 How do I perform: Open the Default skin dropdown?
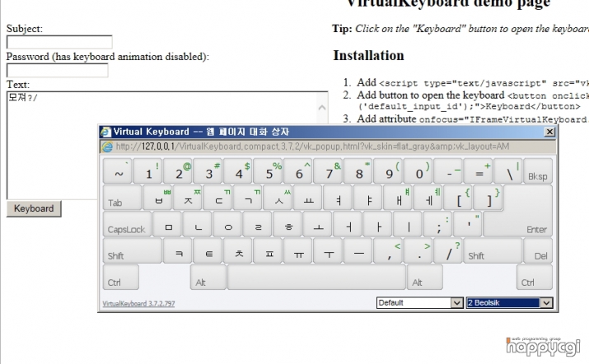point(420,303)
